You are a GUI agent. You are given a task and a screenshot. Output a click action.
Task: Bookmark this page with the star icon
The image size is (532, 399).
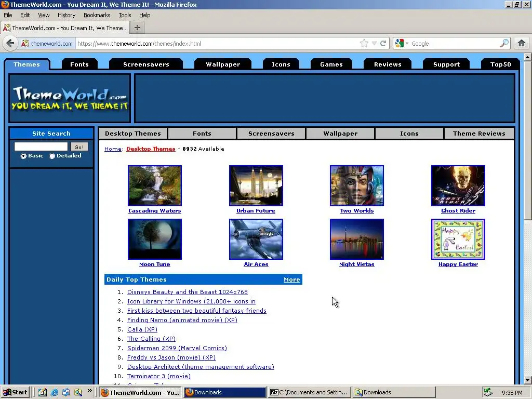[x=364, y=43]
